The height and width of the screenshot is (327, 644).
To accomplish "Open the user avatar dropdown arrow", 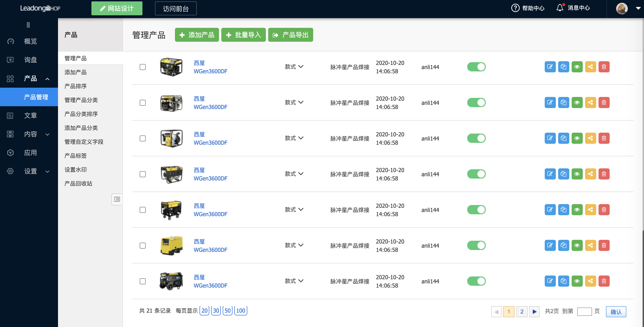I will click(x=638, y=8).
